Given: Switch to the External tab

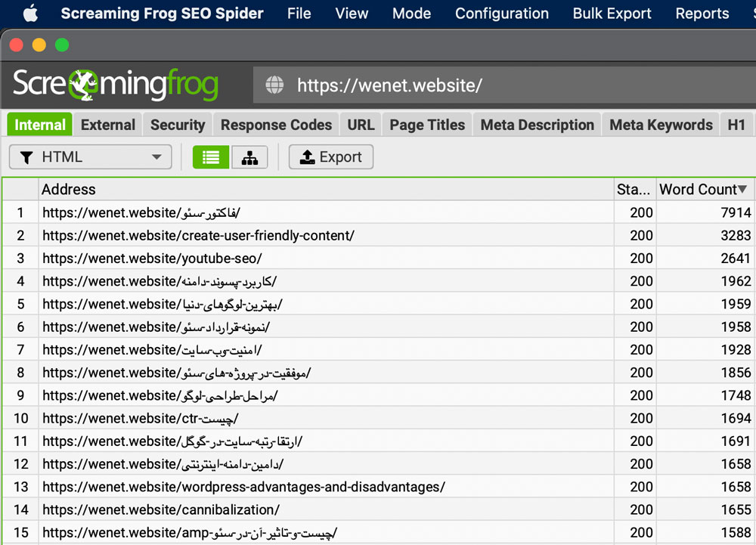Looking at the screenshot, I should (108, 125).
